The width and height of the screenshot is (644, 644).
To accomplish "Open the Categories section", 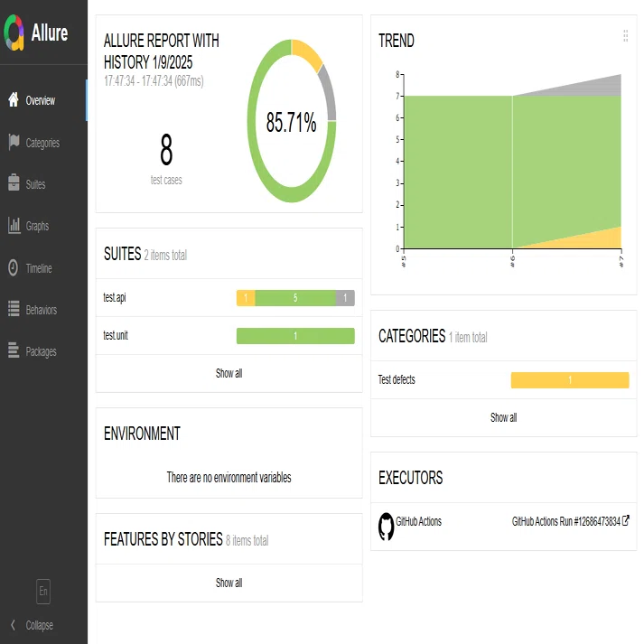I will click(x=43, y=143).
